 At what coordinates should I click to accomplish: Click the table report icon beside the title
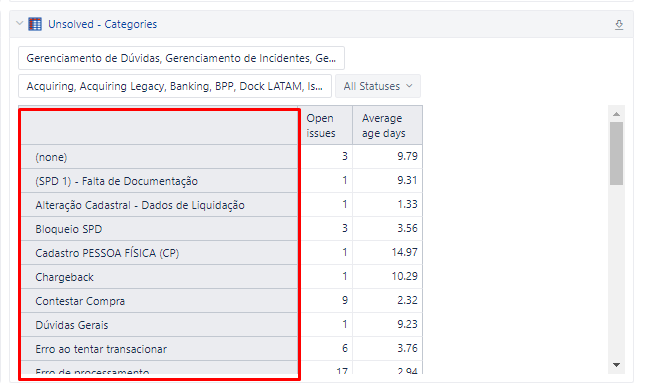35,24
